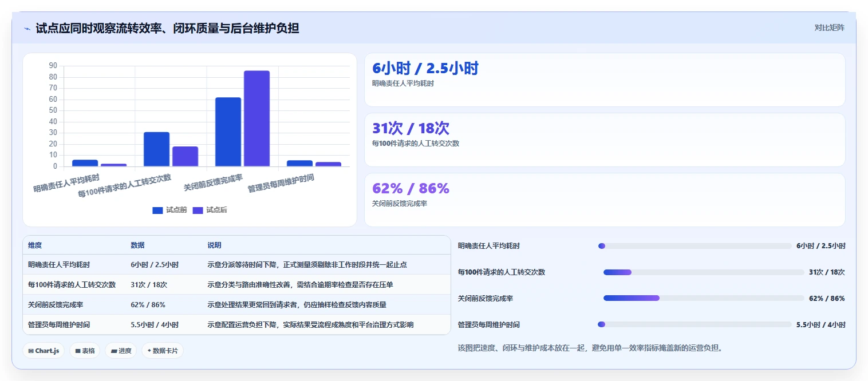Click the 试点后 bar for 关闭前反馈完成率
This screenshot has width=868, height=381.
pyautogui.click(x=257, y=118)
